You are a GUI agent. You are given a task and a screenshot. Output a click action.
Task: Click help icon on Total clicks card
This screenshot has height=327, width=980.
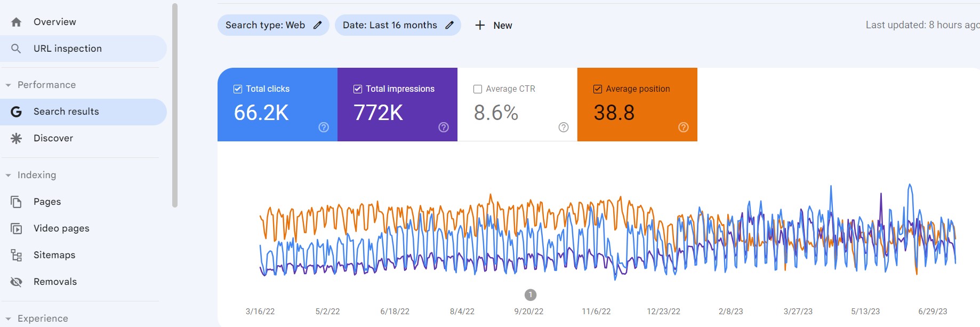click(x=324, y=127)
